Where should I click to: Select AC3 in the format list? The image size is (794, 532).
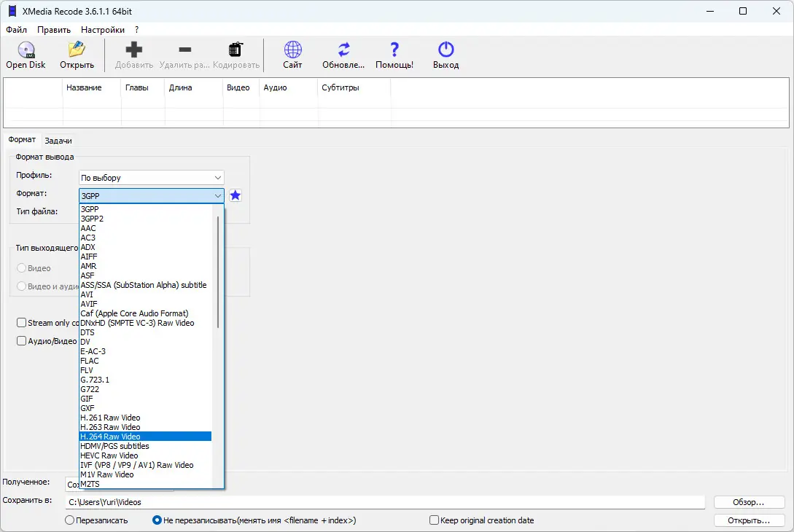pyautogui.click(x=145, y=238)
